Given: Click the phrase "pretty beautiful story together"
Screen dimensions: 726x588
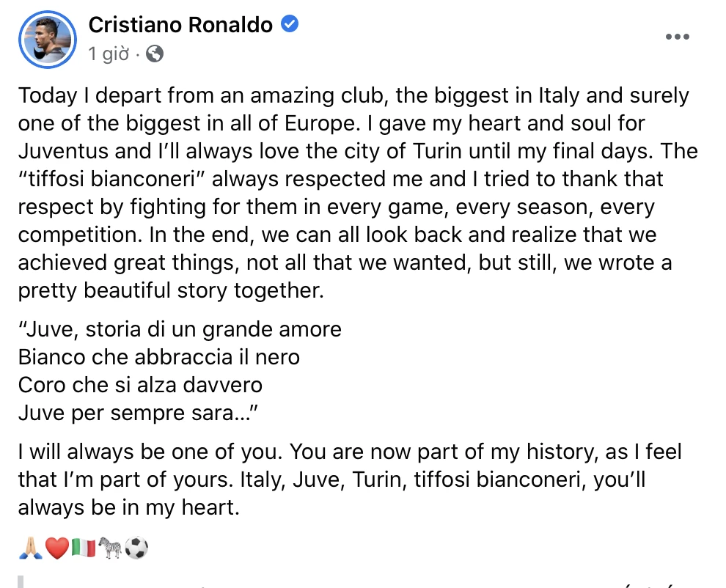Looking at the screenshot, I should point(170,291).
